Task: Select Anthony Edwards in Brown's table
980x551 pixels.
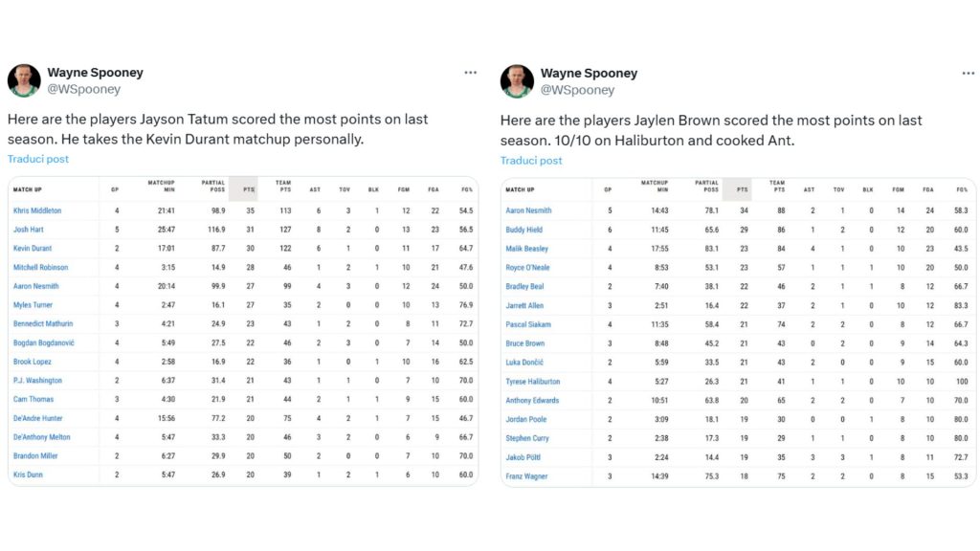Action: click(x=532, y=401)
